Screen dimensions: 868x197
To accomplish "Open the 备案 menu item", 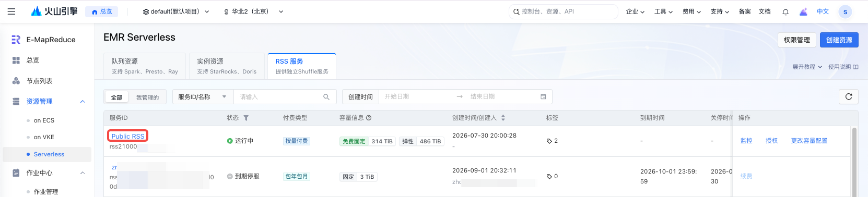I will (x=745, y=11).
